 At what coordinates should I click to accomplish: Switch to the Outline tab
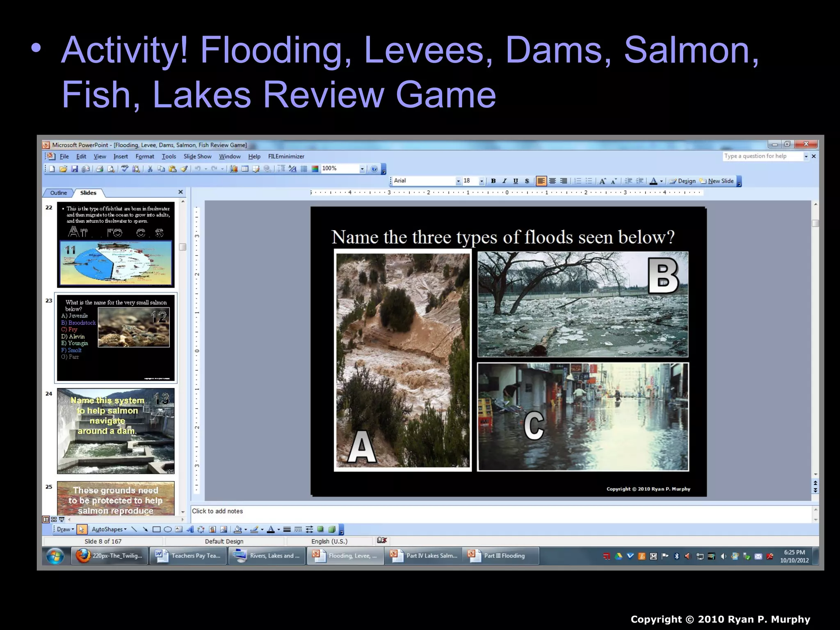(x=58, y=193)
